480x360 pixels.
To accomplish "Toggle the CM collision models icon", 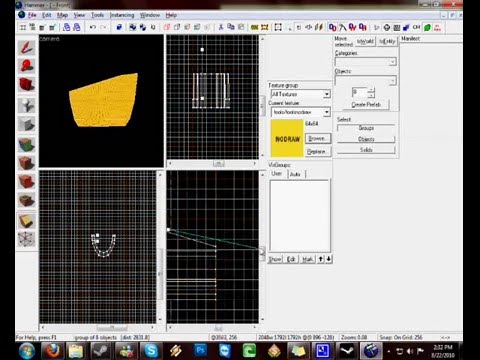I will (x=416, y=27).
